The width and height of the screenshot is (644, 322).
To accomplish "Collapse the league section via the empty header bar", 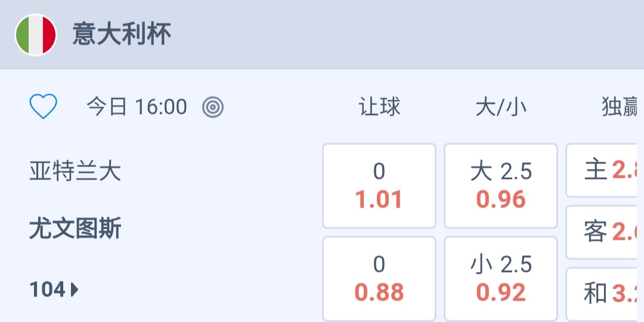I will tap(405, 35).
